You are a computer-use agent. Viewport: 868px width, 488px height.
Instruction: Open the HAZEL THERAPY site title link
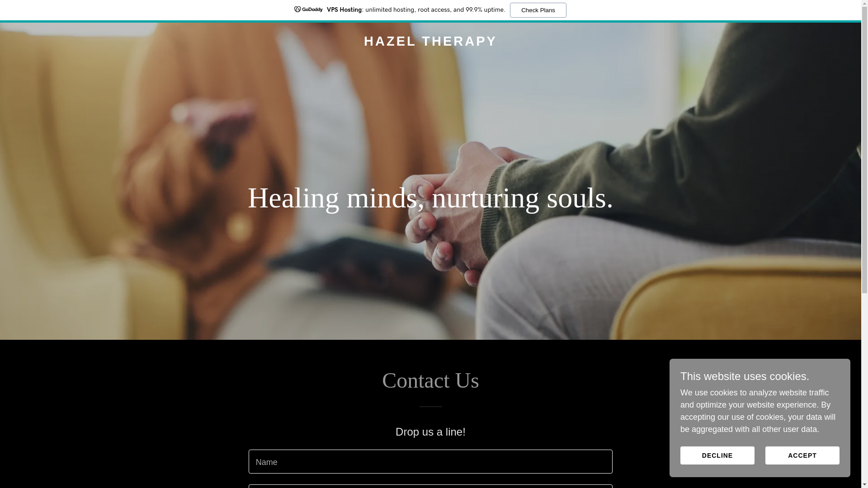pyautogui.click(x=430, y=41)
